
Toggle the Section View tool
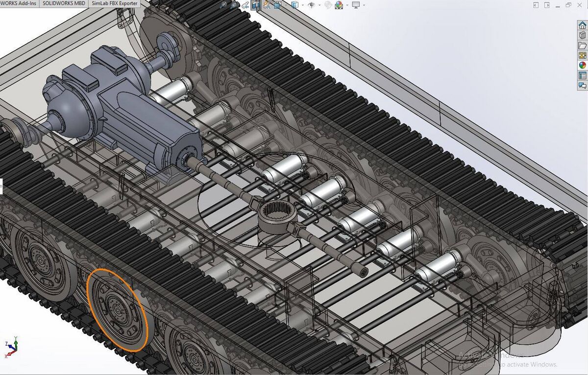coord(255,5)
